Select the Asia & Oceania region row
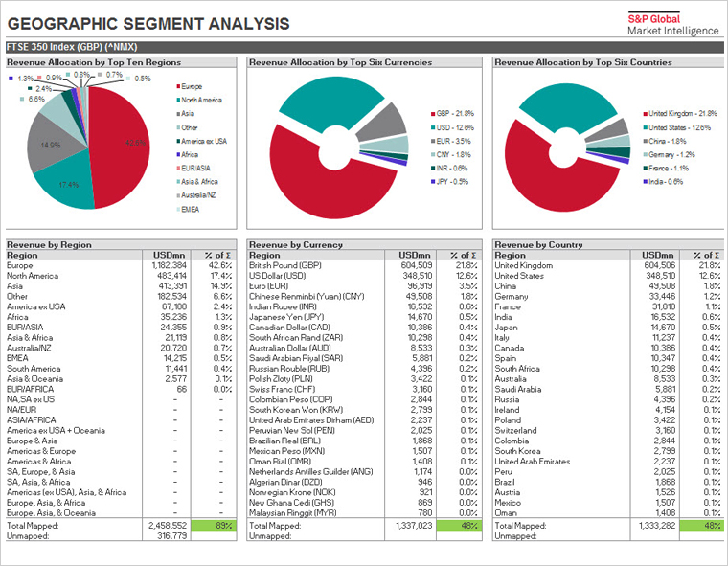This screenshot has height=566, width=728. pyautogui.click(x=122, y=379)
